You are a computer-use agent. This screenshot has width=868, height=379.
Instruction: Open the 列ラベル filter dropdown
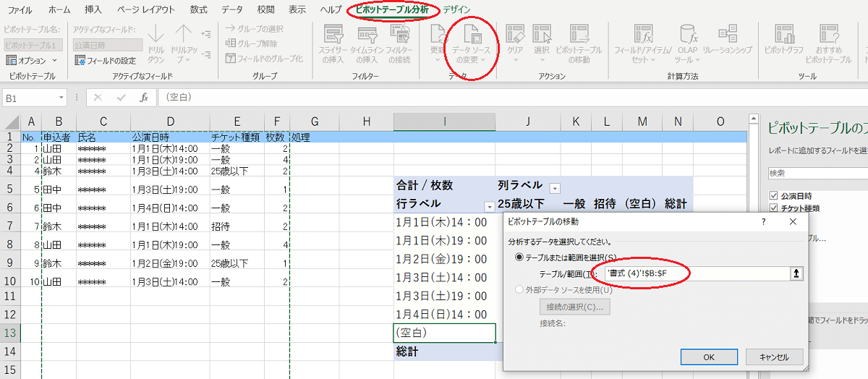click(x=555, y=188)
